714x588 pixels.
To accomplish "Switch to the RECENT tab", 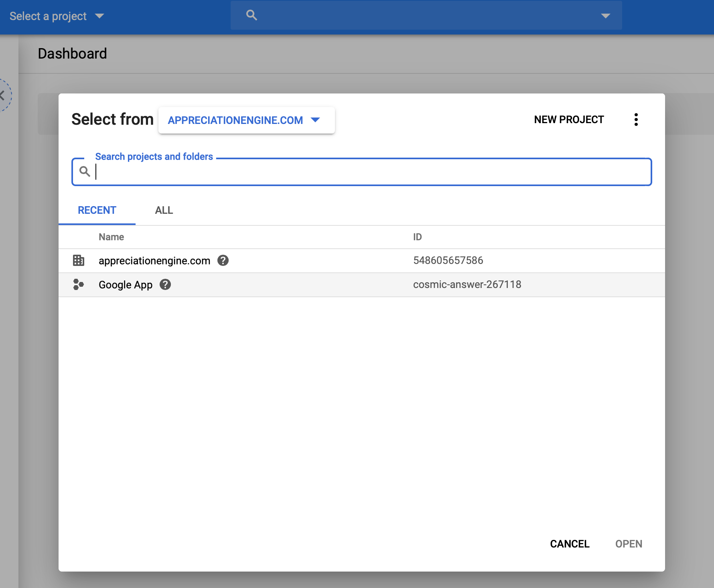I will click(97, 210).
